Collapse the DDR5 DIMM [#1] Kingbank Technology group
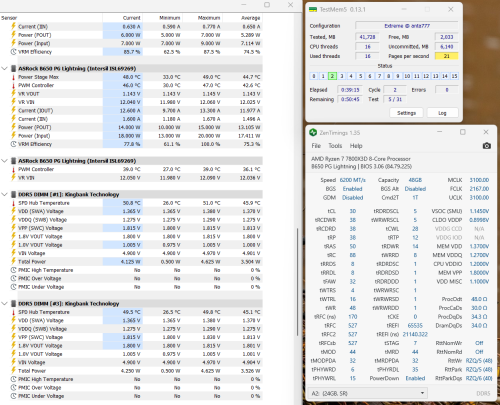The image size is (500, 405). pos(4,194)
